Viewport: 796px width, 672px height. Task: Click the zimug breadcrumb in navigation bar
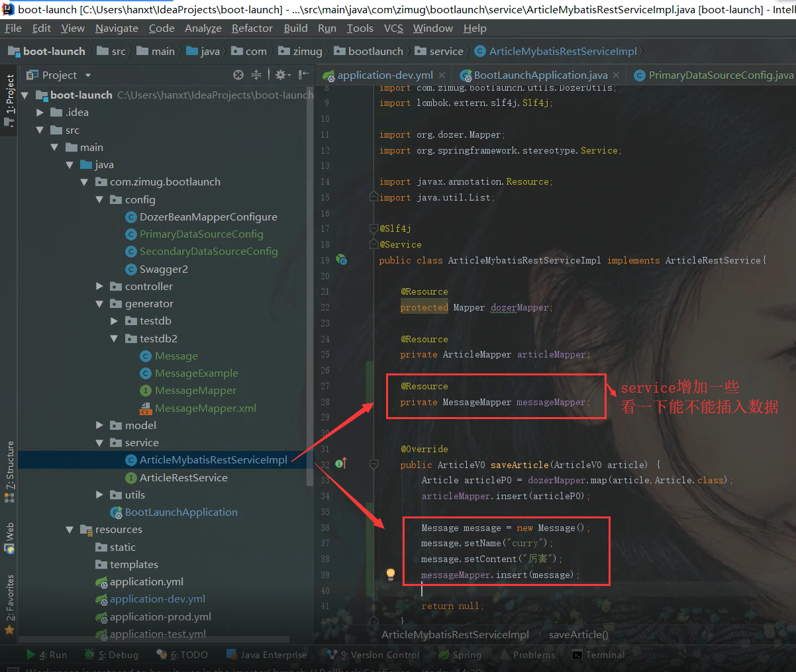[301, 51]
